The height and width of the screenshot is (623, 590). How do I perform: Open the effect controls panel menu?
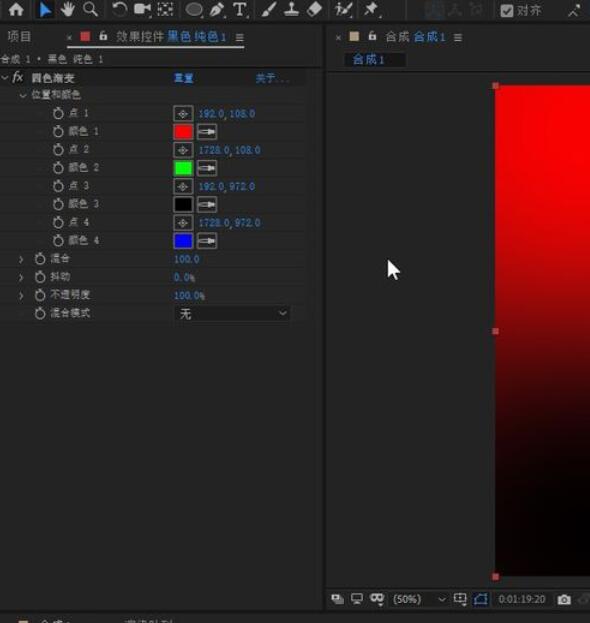[x=239, y=37]
